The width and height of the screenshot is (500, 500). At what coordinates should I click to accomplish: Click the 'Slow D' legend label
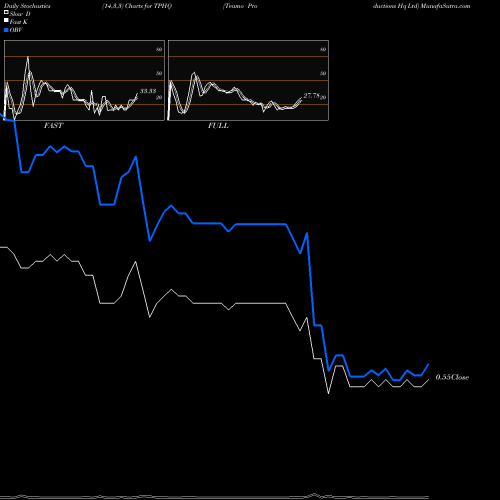click(x=20, y=14)
